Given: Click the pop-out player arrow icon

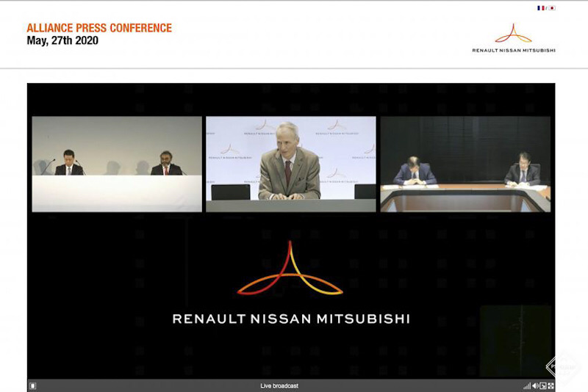Looking at the screenshot, I should pyautogui.click(x=543, y=385).
